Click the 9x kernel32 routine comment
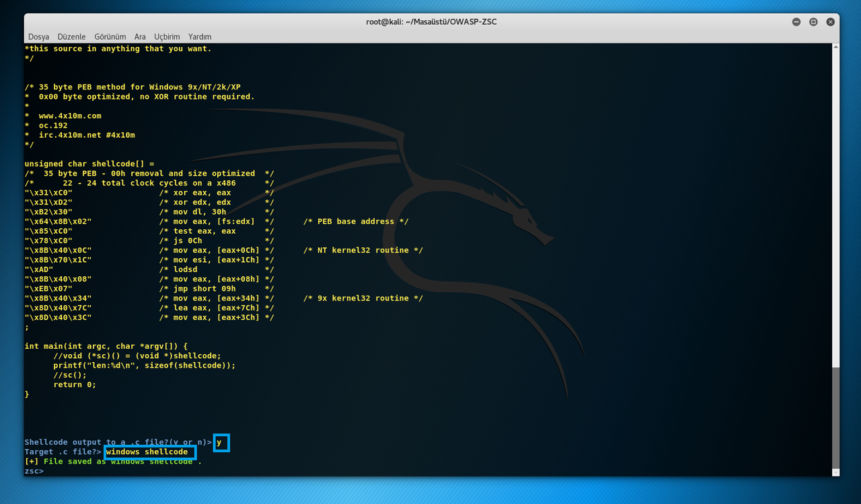 point(363,298)
